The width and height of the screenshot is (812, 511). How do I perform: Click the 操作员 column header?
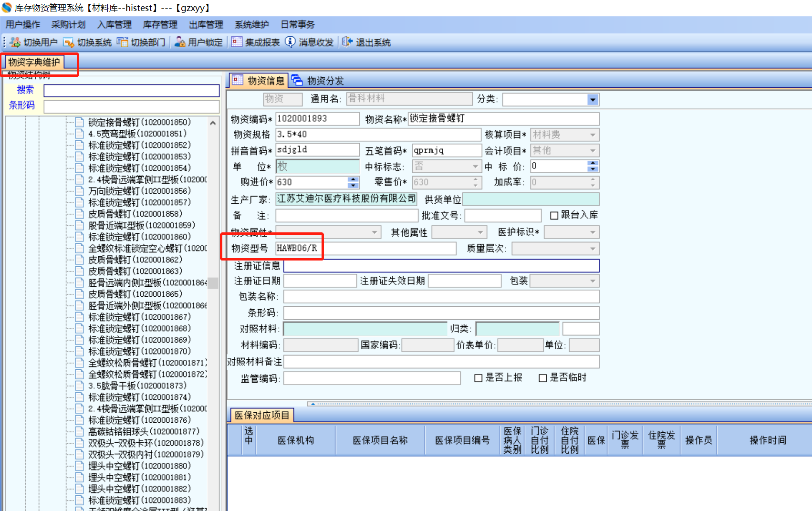699,440
